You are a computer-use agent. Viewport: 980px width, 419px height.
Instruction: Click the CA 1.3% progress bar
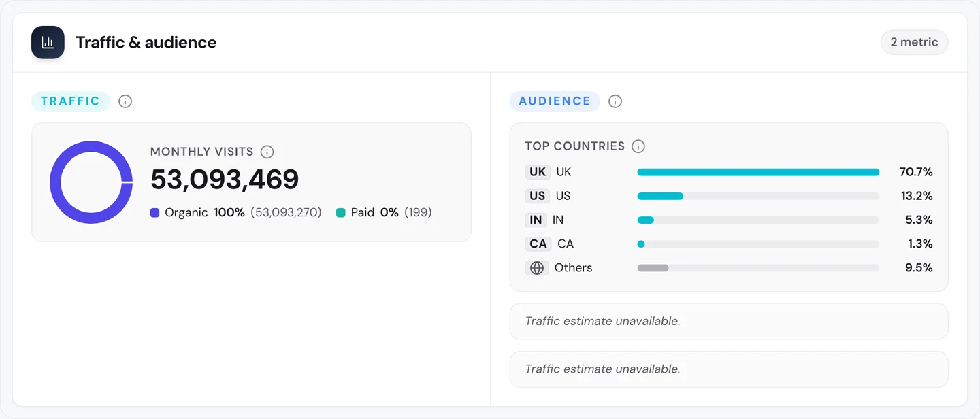(758, 244)
